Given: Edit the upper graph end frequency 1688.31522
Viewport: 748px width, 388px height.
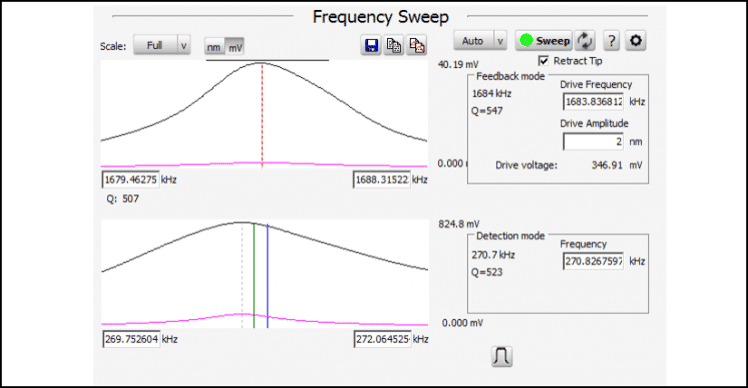Looking at the screenshot, I should pyautogui.click(x=382, y=180).
